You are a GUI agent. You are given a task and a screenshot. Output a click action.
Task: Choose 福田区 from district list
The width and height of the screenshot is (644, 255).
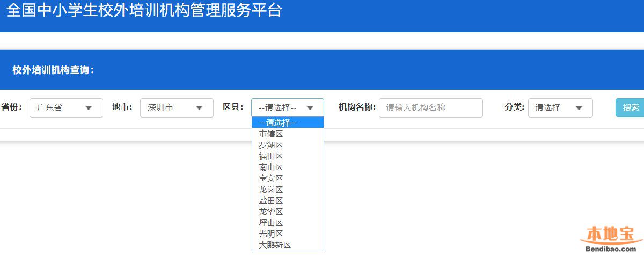coord(288,156)
